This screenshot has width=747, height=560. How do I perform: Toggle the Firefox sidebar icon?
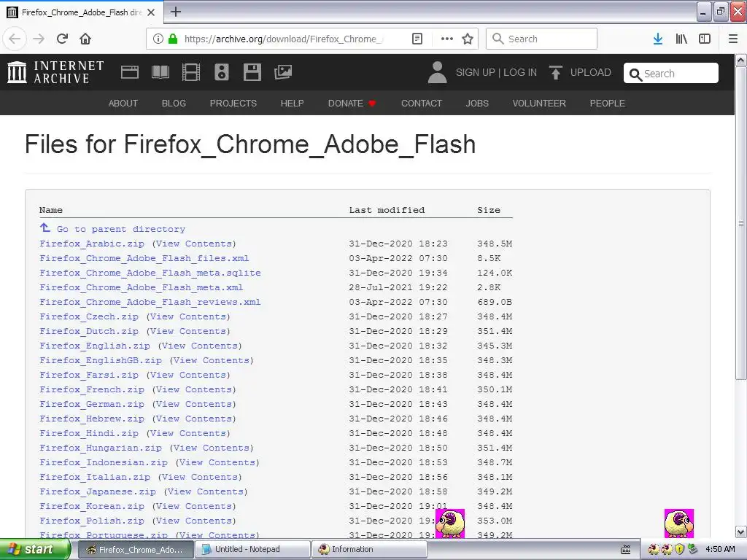pyautogui.click(x=705, y=39)
